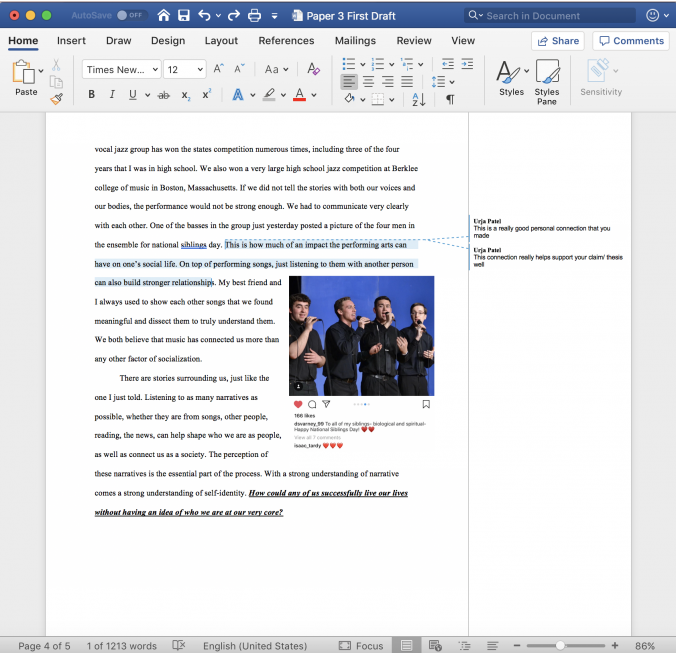Center align the paragraph
The image size is (676, 653).
pos(368,81)
